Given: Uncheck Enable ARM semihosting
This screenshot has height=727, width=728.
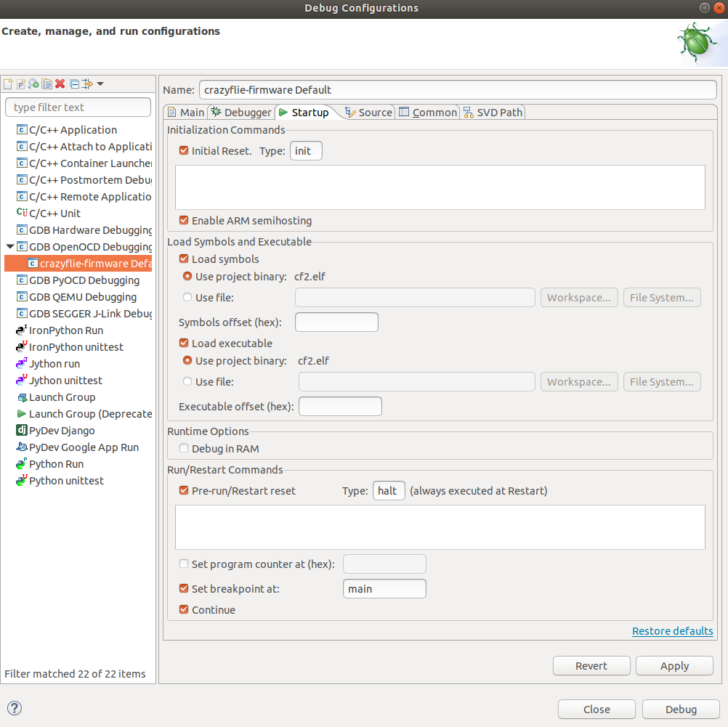Looking at the screenshot, I should point(184,221).
